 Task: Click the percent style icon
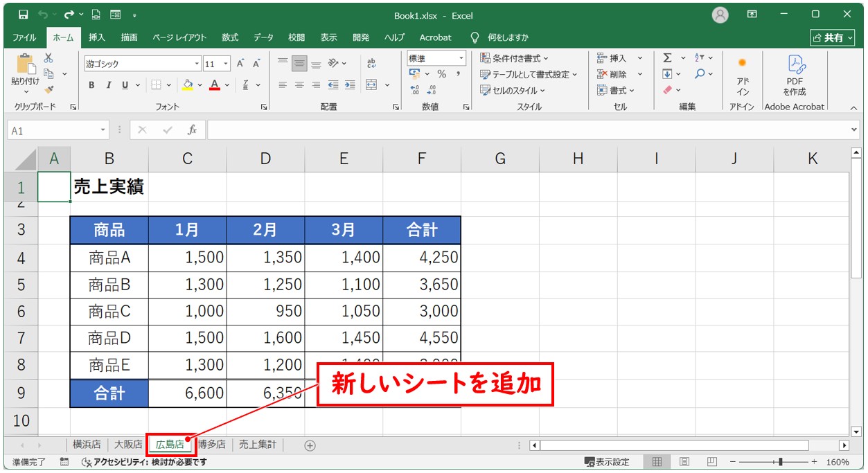(x=441, y=74)
